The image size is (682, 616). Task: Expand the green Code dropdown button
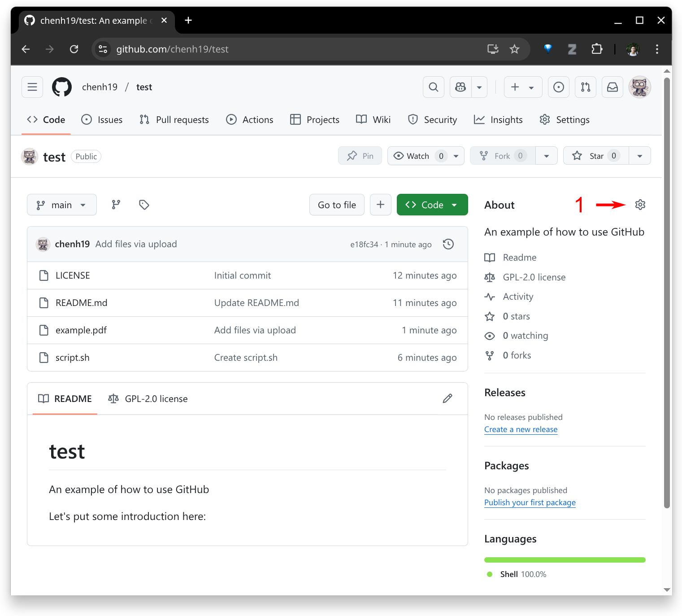432,205
